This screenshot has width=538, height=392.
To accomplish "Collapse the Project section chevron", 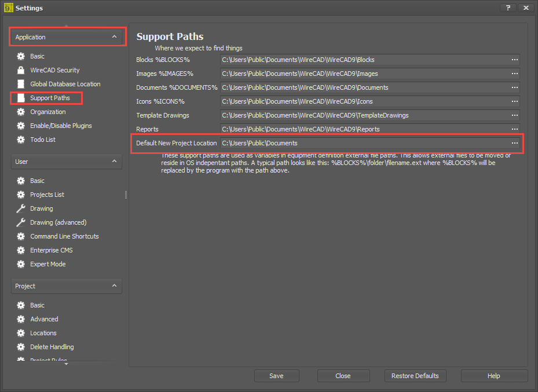I will pos(114,285).
